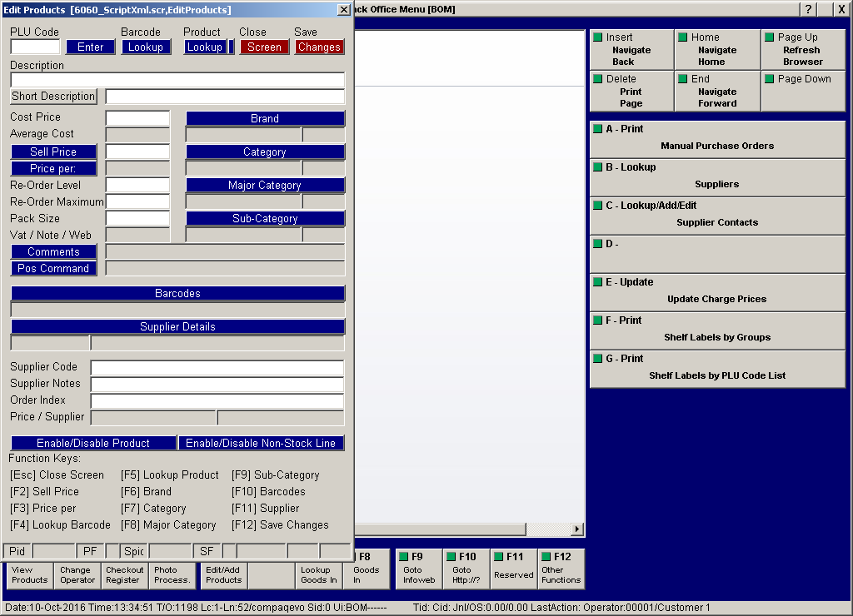
Task: Click green square on F12 Other Functions
Action: click(546, 556)
